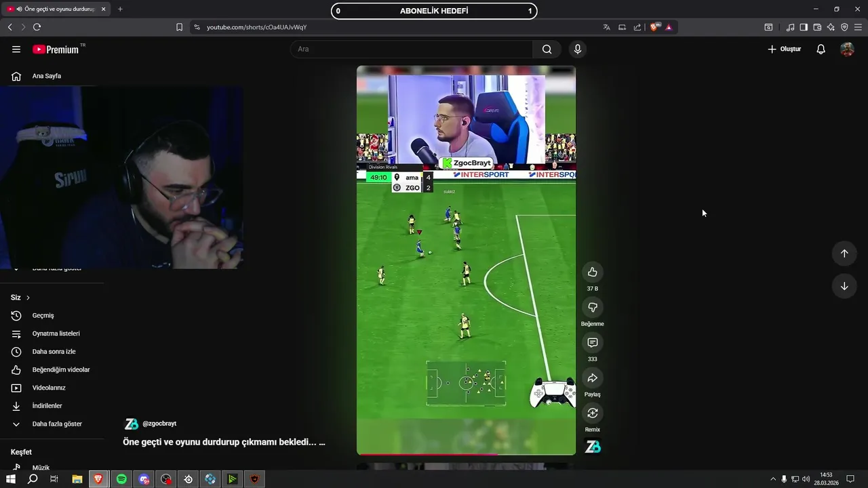
Task: Open Discord from the taskbar
Action: tap(144, 479)
